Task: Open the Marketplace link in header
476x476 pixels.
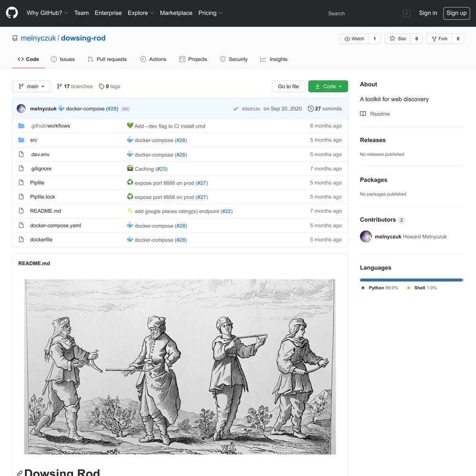Action: pos(176,13)
